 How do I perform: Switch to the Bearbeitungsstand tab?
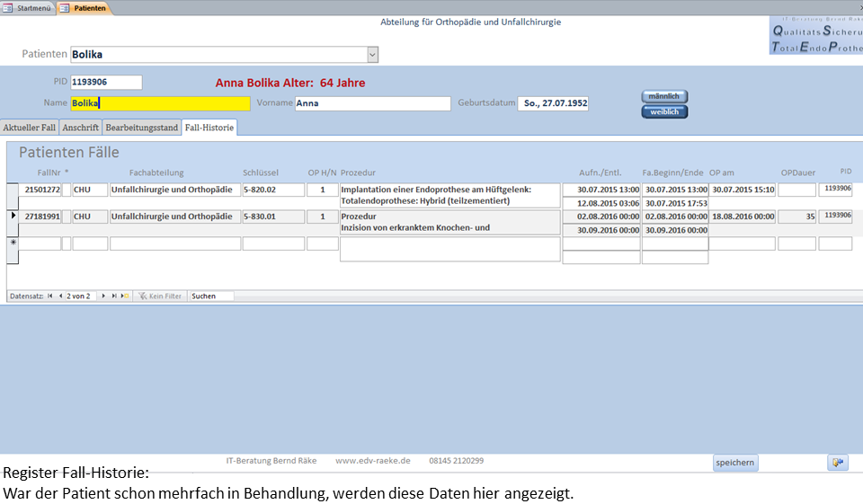click(142, 128)
